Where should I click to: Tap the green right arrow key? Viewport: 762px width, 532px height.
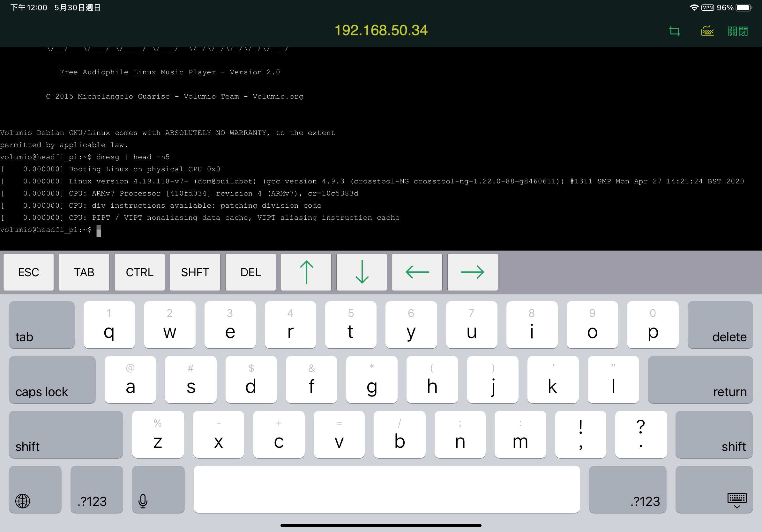point(473,272)
